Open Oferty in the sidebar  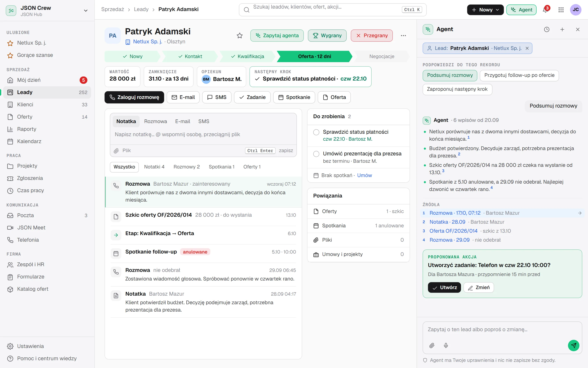(47, 117)
